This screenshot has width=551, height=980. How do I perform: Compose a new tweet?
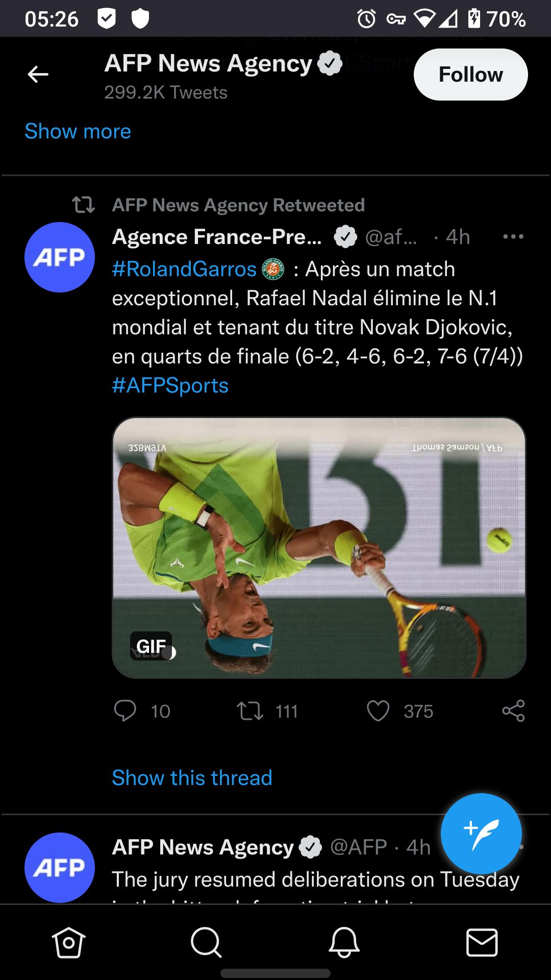tap(481, 834)
